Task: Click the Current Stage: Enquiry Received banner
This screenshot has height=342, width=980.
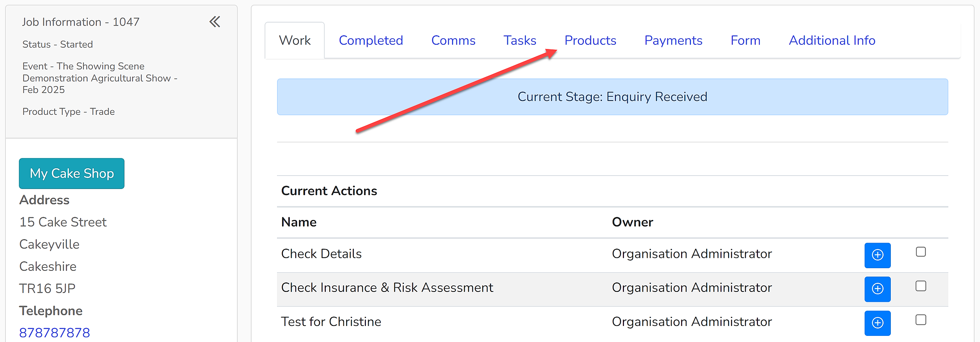Action: (612, 97)
